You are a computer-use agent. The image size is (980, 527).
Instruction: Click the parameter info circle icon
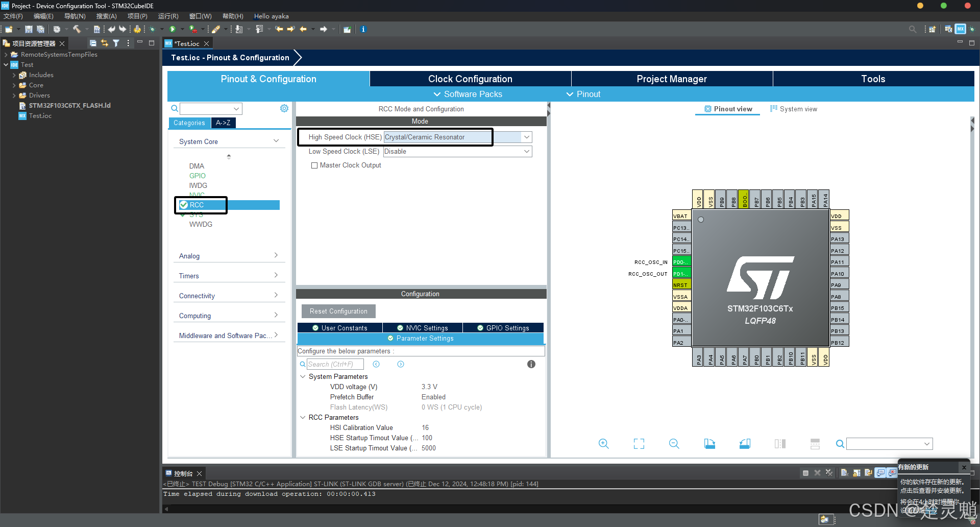tap(531, 364)
